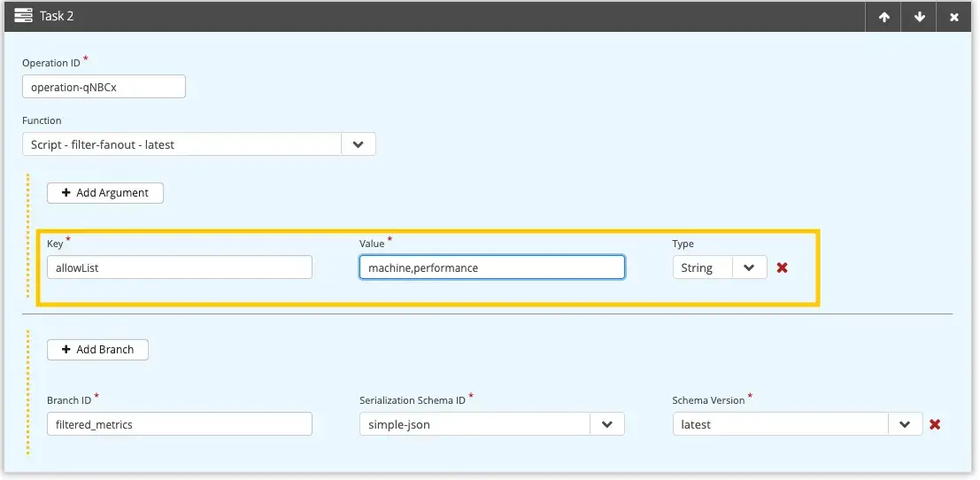Move Task 2 down with arrow icon
The width and height of the screenshot is (980, 480).
pyautogui.click(x=920, y=17)
